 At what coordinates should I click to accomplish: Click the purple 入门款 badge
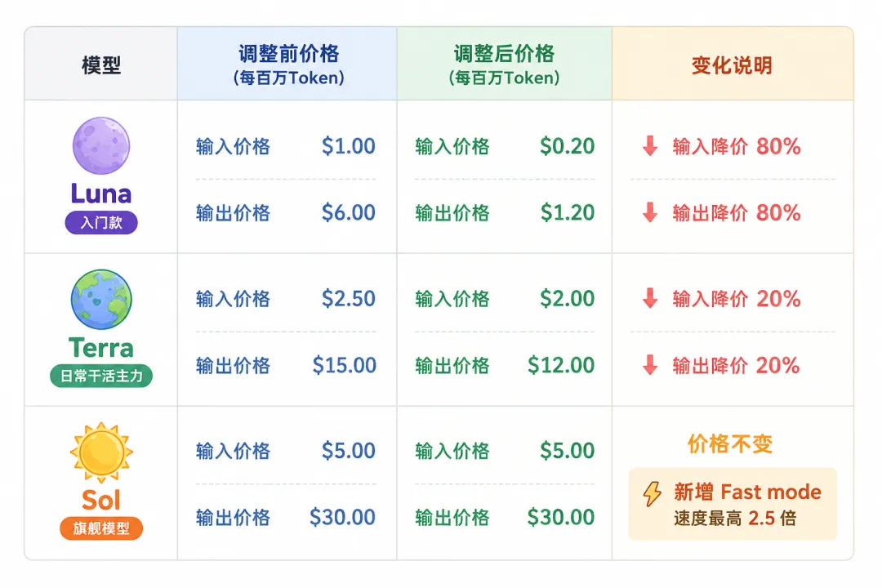101,222
